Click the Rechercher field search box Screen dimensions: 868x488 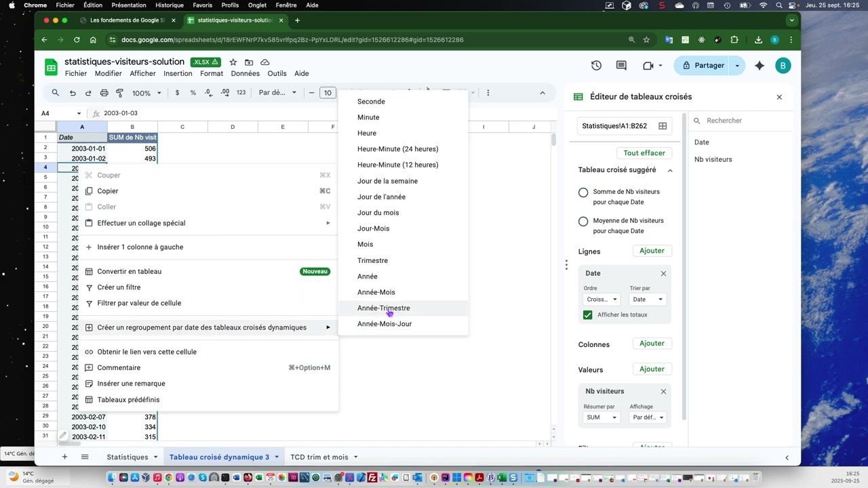coord(741,121)
